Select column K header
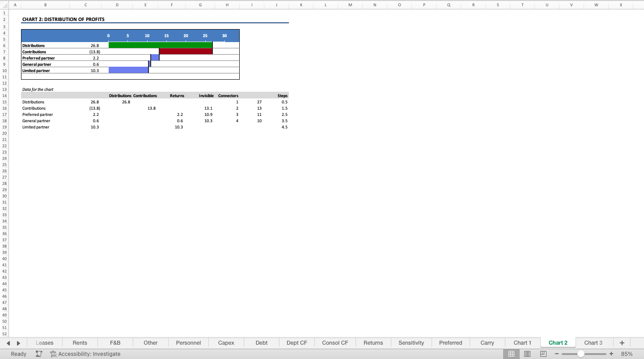The width and height of the screenshot is (644, 359). (x=301, y=5)
